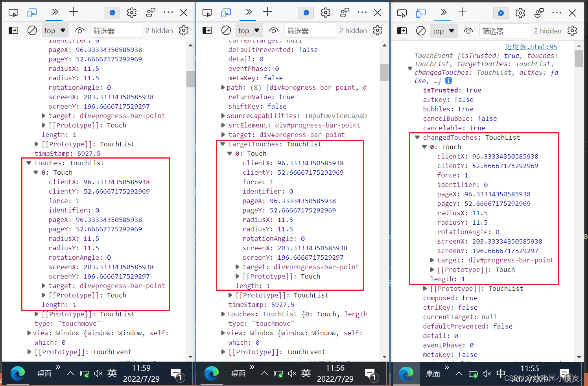Open the DevTools more options menu
The height and width of the screenshot is (386, 588).
pos(168,12)
